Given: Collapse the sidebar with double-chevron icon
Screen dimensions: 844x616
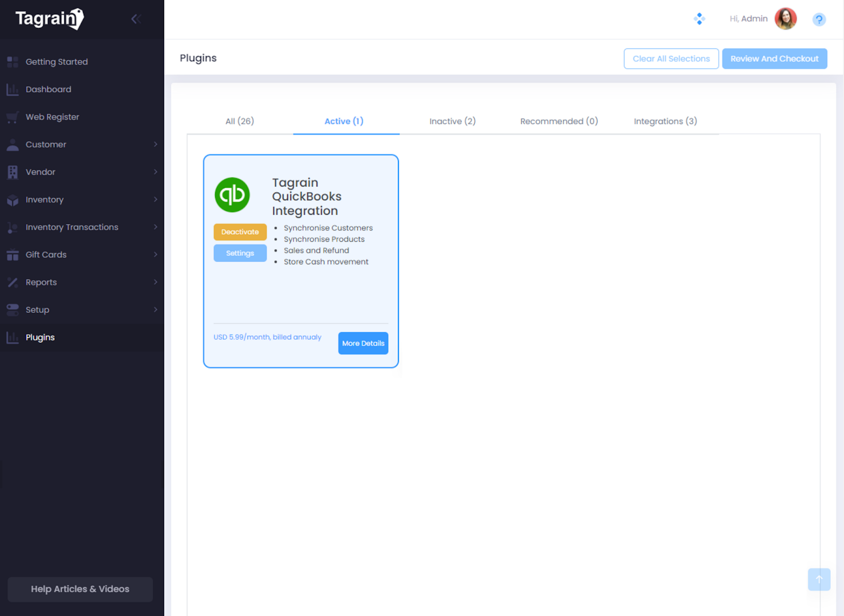Looking at the screenshot, I should pyautogui.click(x=136, y=20).
